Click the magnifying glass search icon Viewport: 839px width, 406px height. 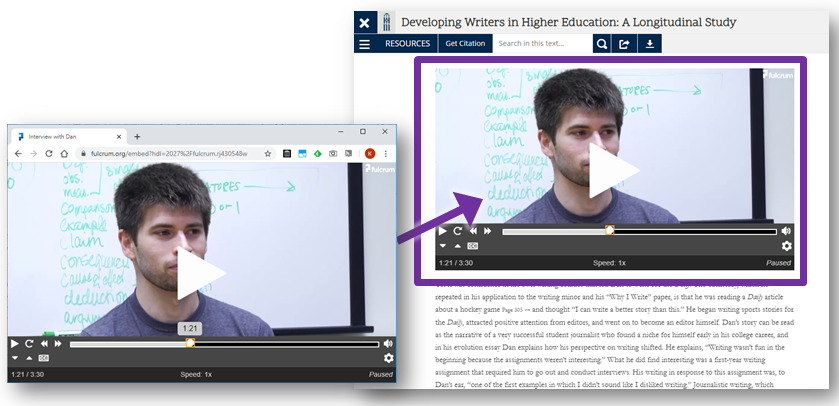coord(601,44)
